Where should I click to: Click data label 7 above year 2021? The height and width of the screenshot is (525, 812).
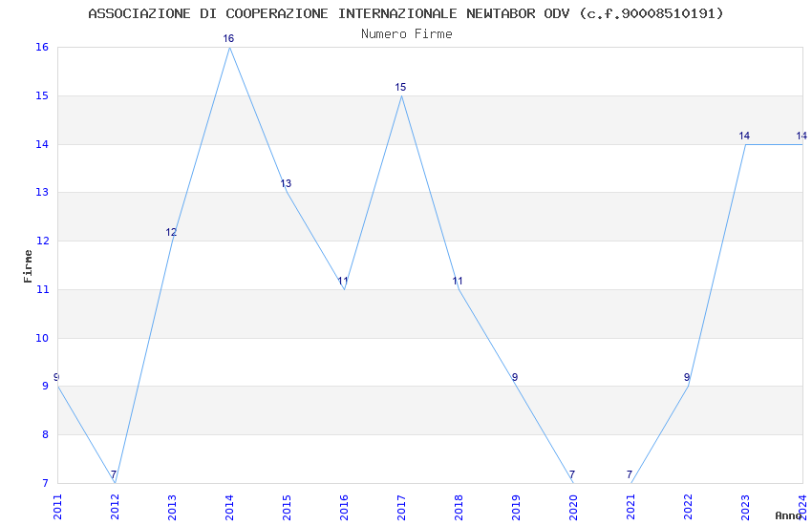(630, 474)
